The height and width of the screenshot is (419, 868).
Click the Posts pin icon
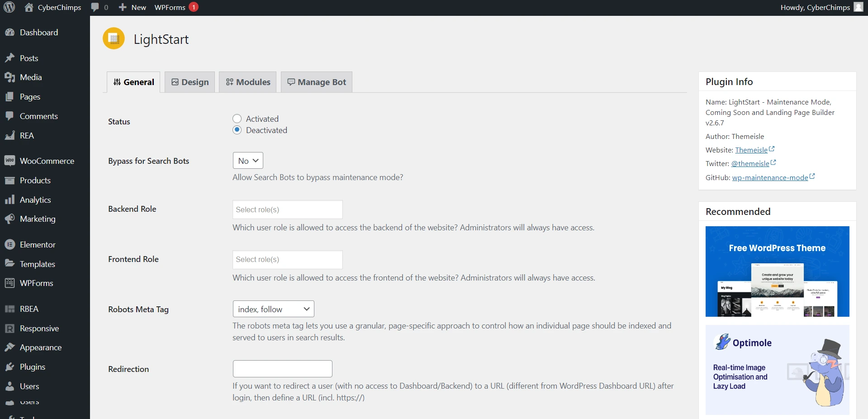click(10, 58)
